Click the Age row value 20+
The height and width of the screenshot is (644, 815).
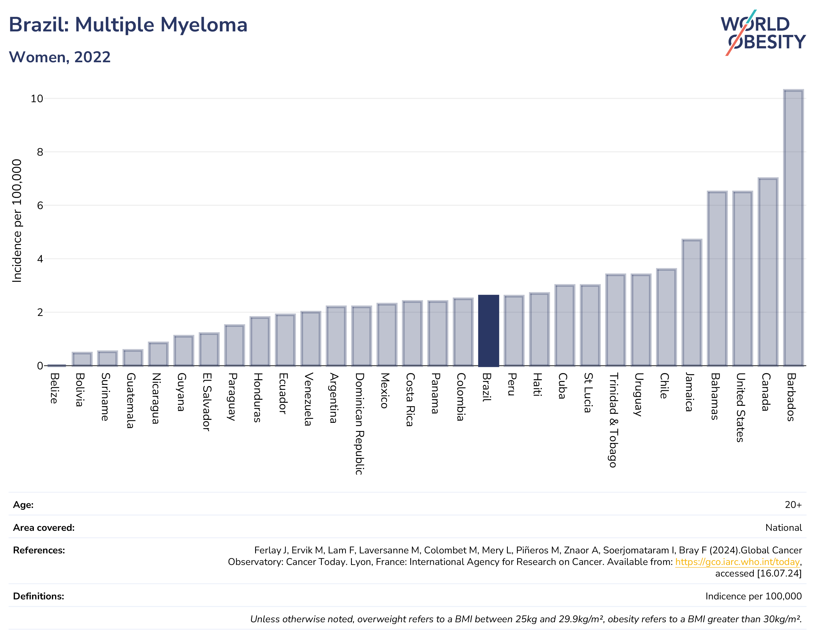pos(793,505)
